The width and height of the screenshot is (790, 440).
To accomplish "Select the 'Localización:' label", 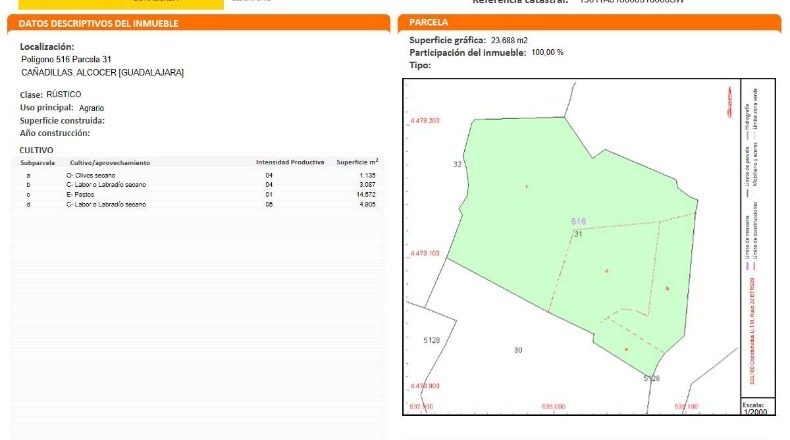I will pyautogui.click(x=47, y=47).
